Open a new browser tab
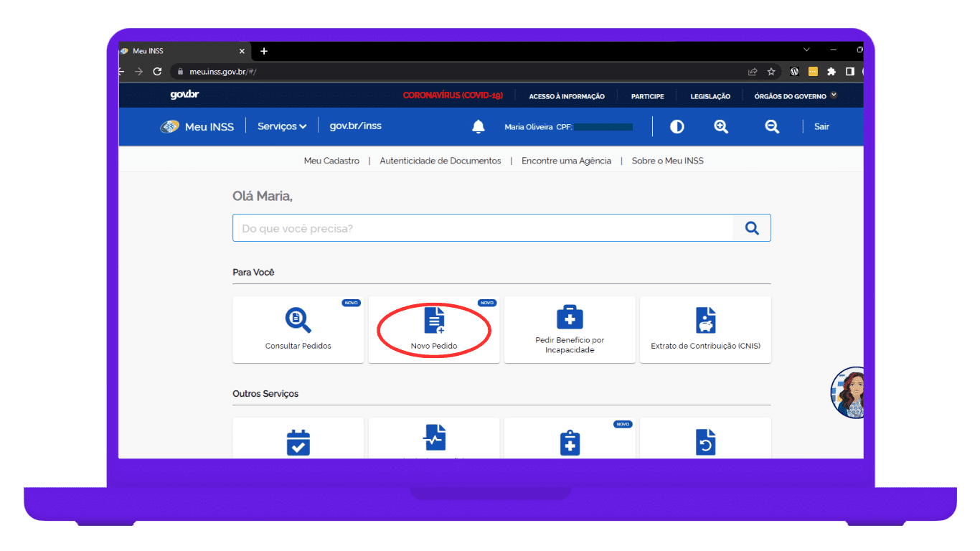The width and height of the screenshot is (980, 551). click(x=264, y=51)
